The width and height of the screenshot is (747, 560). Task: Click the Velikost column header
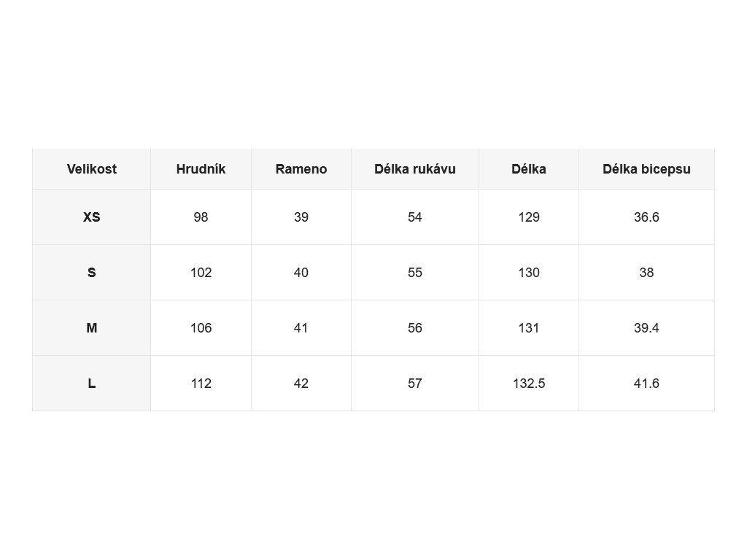pyautogui.click(x=91, y=169)
